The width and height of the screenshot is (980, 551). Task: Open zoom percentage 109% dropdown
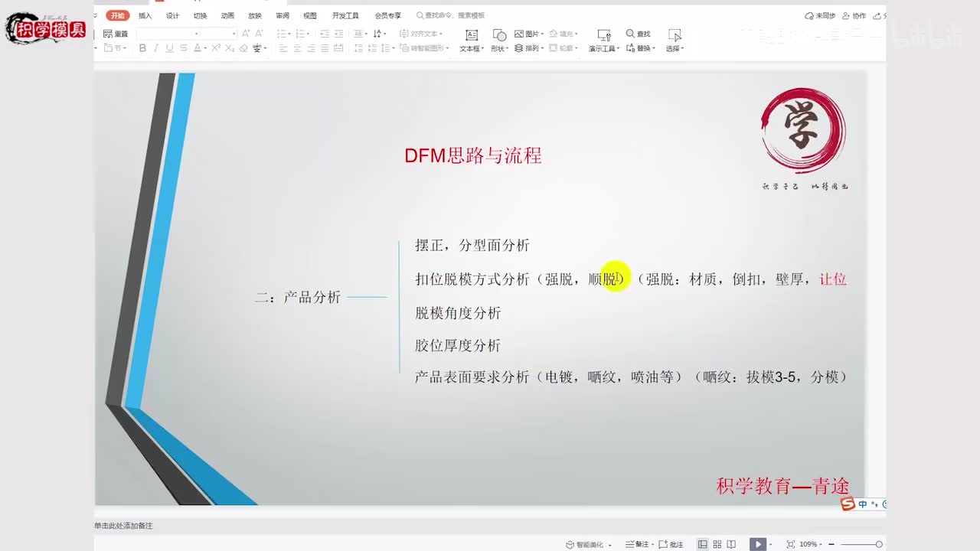coord(812,544)
